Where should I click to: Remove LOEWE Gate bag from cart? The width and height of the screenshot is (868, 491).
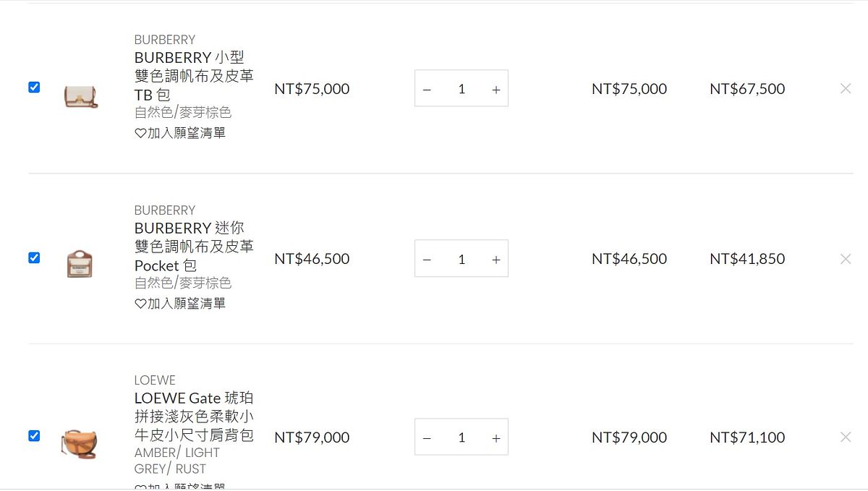pos(846,437)
